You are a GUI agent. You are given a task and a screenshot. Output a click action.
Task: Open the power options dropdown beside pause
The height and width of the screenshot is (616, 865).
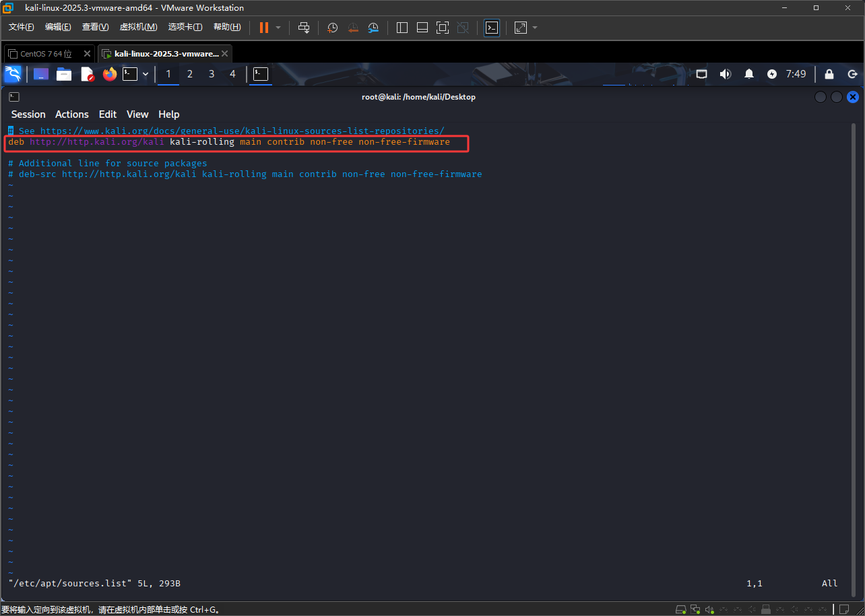(x=278, y=28)
